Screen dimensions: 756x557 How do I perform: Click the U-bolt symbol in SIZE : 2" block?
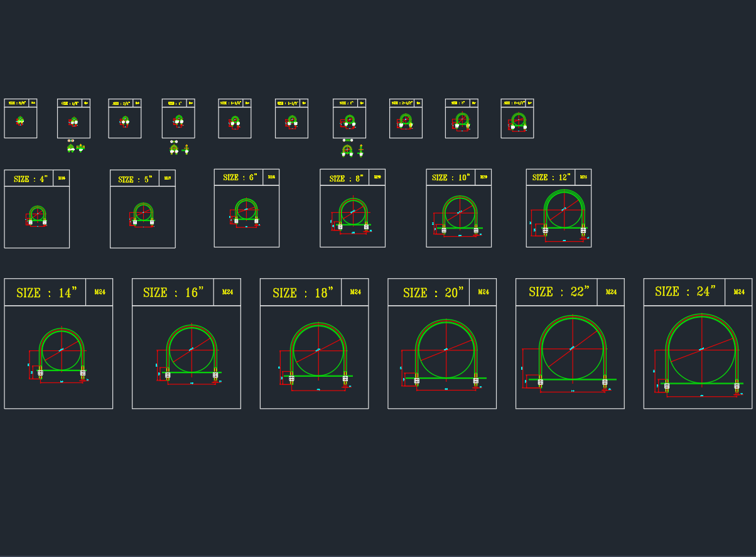tap(349, 121)
